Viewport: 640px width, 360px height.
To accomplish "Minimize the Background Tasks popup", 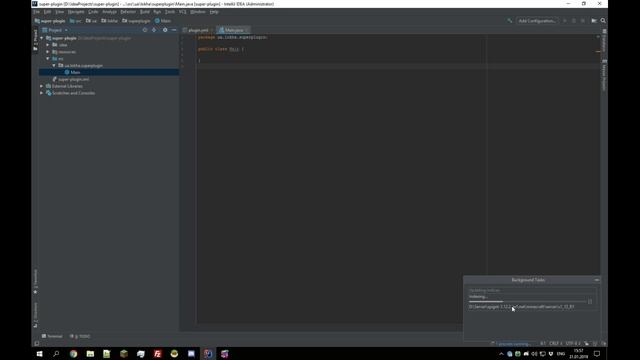I will pyautogui.click(x=596, y=280).
